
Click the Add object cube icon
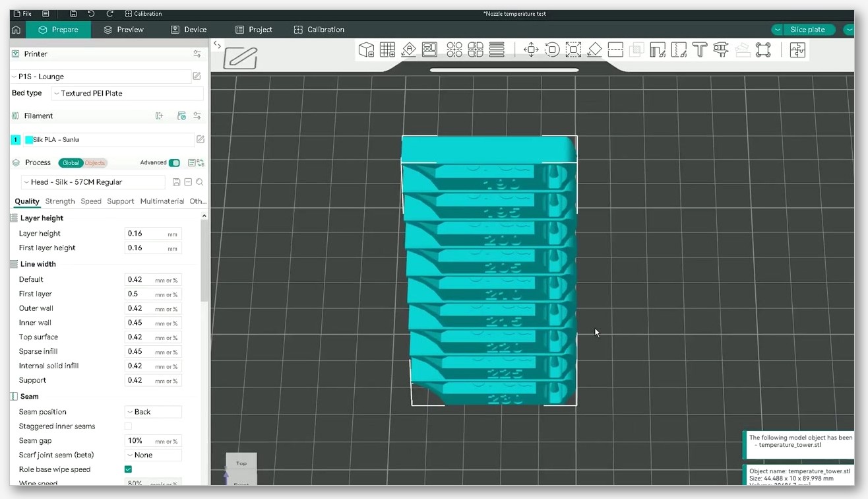(366, 50)
